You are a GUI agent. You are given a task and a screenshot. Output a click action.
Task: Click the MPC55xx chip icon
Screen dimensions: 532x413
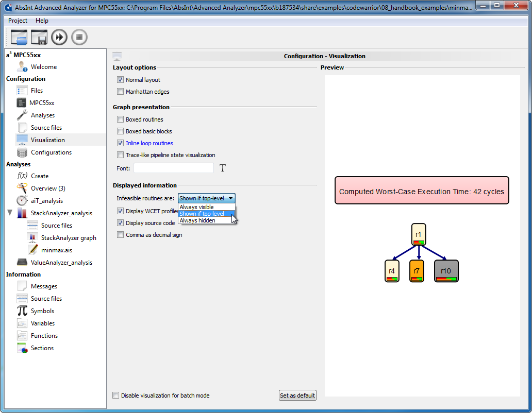[x=21, y=102]
